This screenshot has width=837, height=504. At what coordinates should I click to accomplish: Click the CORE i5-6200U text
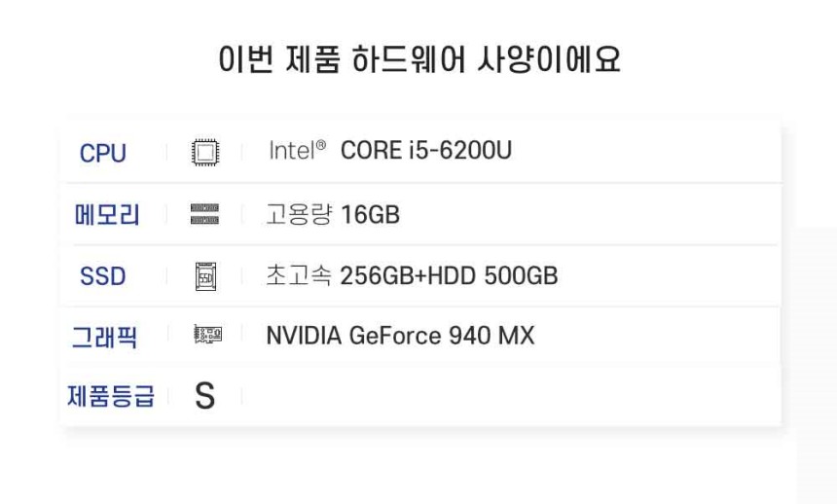click(426, 150)
